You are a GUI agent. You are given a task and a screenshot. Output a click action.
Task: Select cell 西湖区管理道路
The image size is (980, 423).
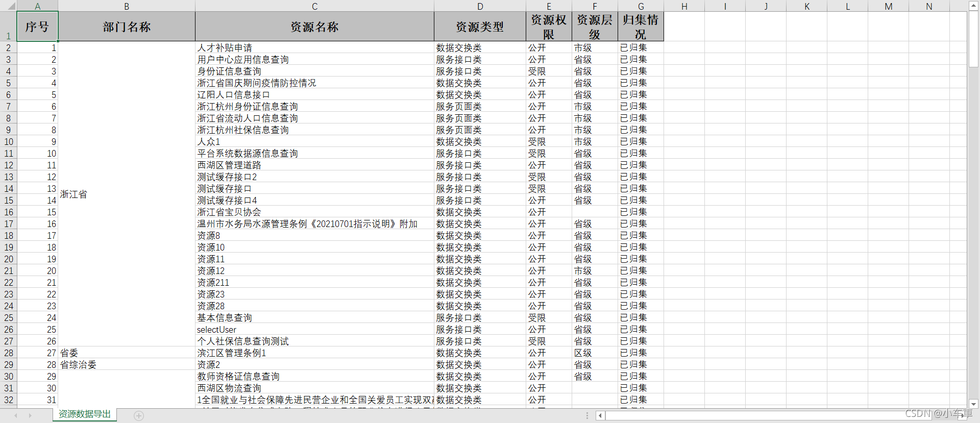pyautogui.click(x=314, y=165)
